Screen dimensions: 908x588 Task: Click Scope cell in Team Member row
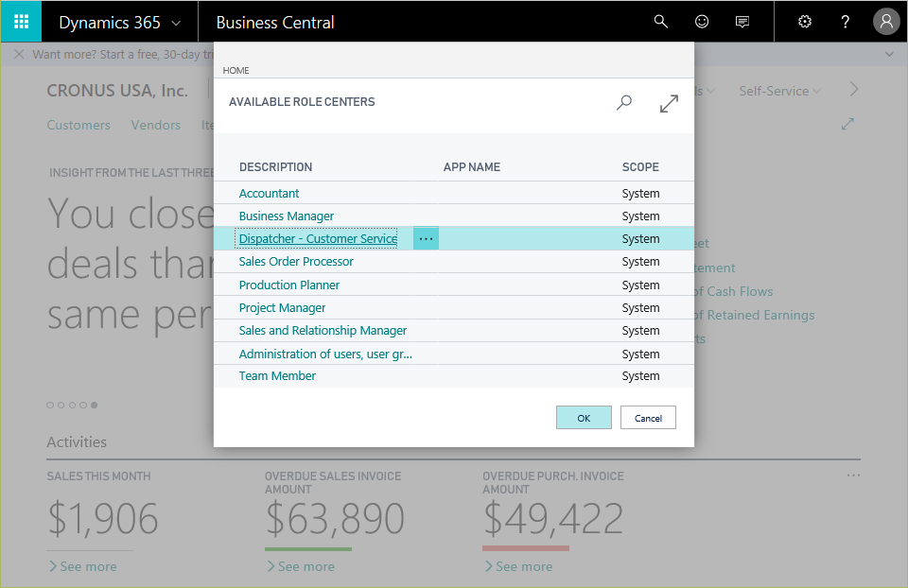point(640,376)
